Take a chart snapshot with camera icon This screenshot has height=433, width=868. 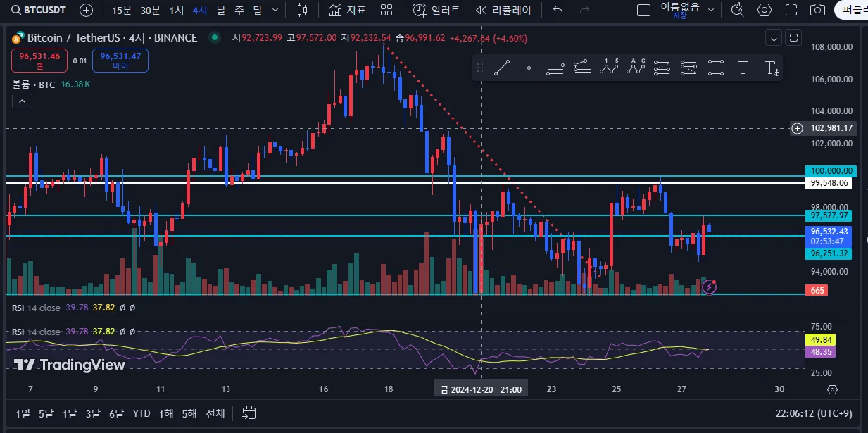817,10
